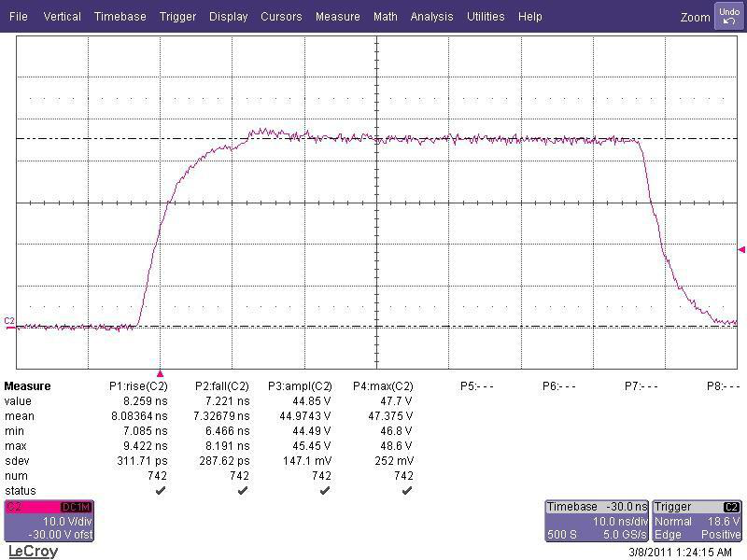Viewport: 747px width, 560px height.
Task: Click the P1 rise value 8.259 ns
Action: (146, 401)
